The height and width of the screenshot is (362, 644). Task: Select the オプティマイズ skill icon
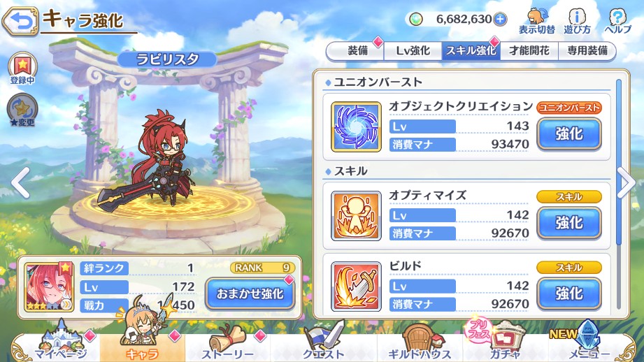[356, 216]
